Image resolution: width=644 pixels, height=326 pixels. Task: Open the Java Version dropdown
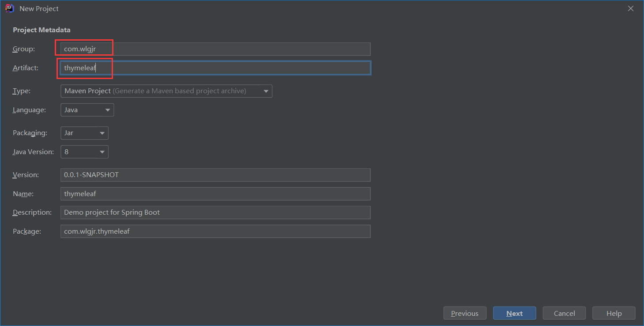pos(84,152)
